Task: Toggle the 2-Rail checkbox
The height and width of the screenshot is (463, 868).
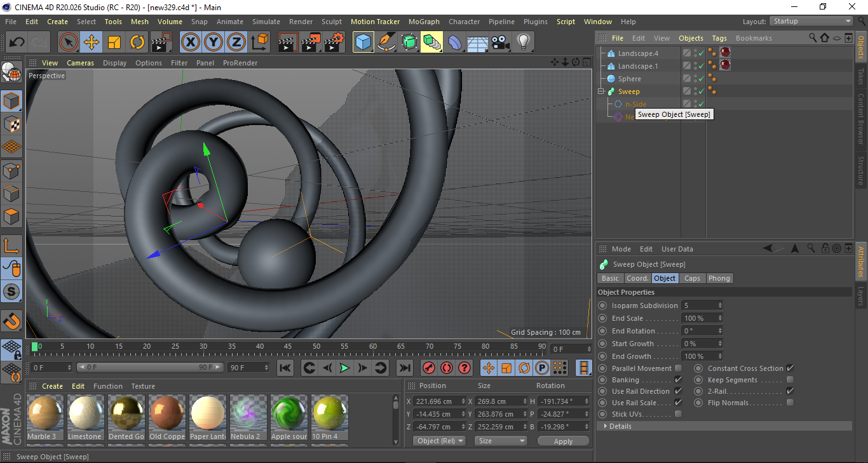Action: [790, 391]
